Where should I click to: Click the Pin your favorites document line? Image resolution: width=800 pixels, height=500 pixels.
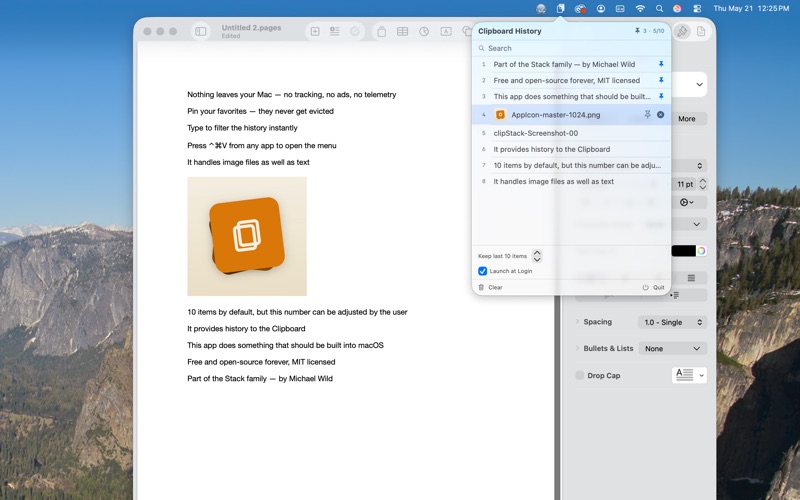[x=260, y=111]
